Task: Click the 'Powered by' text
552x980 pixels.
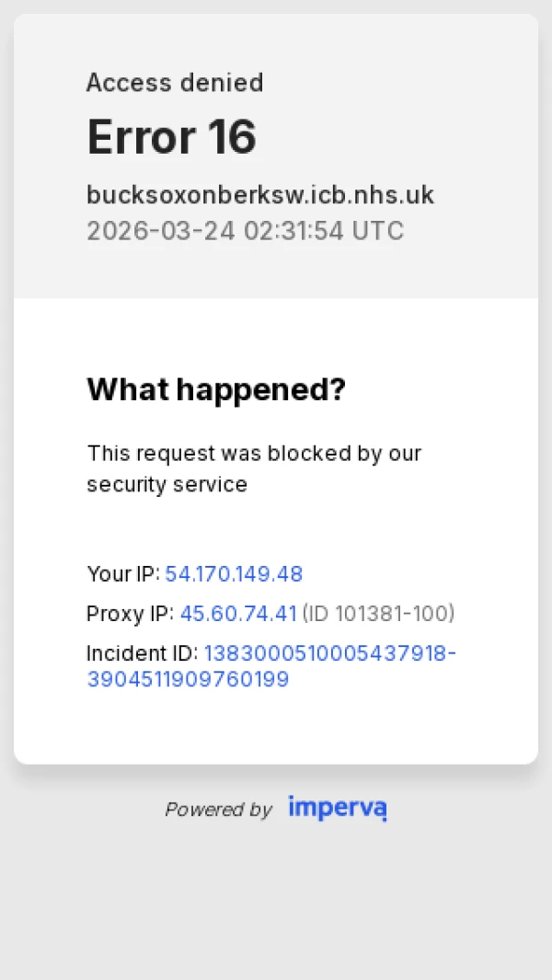Action: click(218, 810)
